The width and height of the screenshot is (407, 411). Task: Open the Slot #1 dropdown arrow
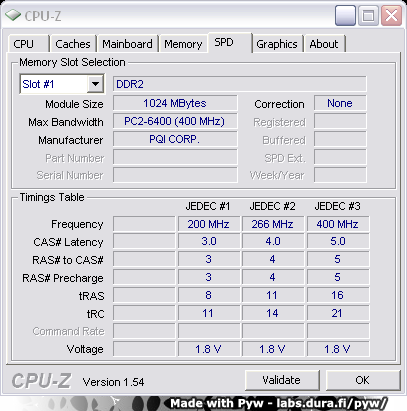[95, 84]
